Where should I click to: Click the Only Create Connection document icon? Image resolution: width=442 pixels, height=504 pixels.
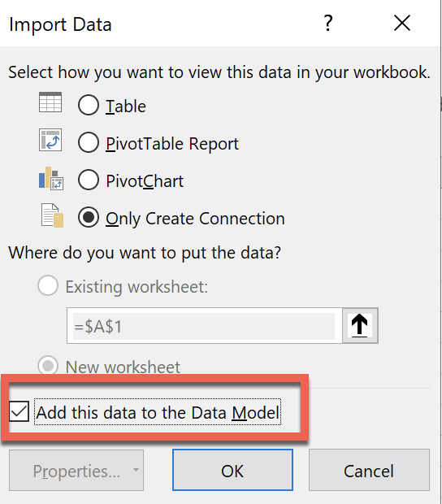pos(52,215)
